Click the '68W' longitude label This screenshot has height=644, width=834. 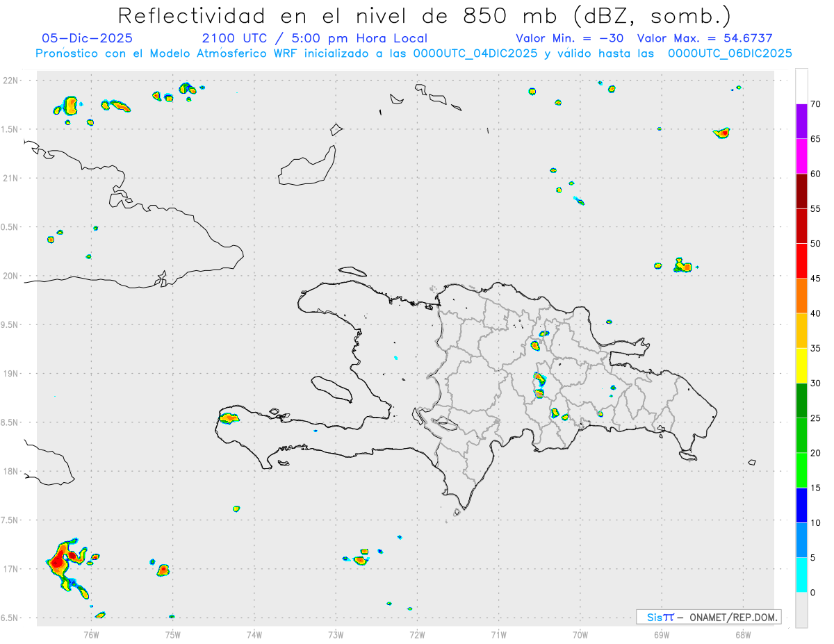coord(743,634)
